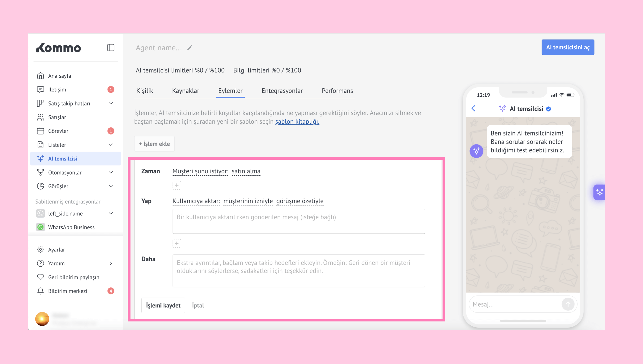Open "görüşme özetiyle" option selector
The width and height of the screenshot is (643, 364).
click(x=300, y=201)
